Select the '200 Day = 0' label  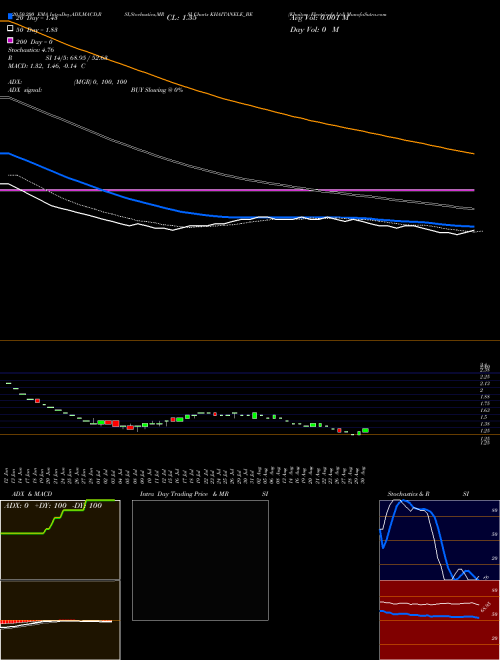(x=34, y=42)
